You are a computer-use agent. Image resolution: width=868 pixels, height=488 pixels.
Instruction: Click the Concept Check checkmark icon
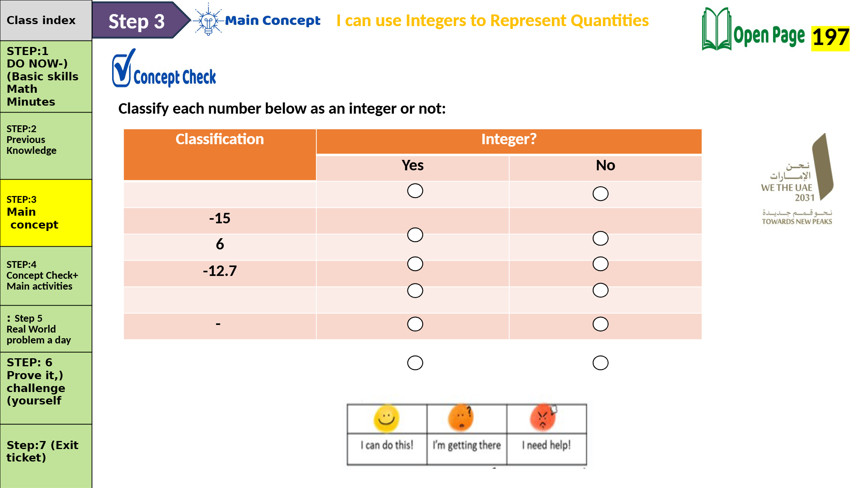[x=122, y=68]
